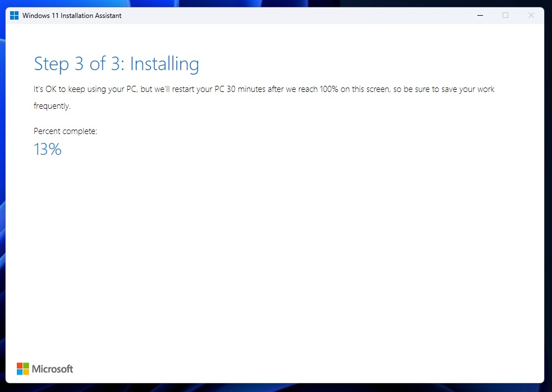Click the blue square of the Microsoft logo
Image resolution: width=552 pixels, height=392 pixels.
click(x=19, y=371)
